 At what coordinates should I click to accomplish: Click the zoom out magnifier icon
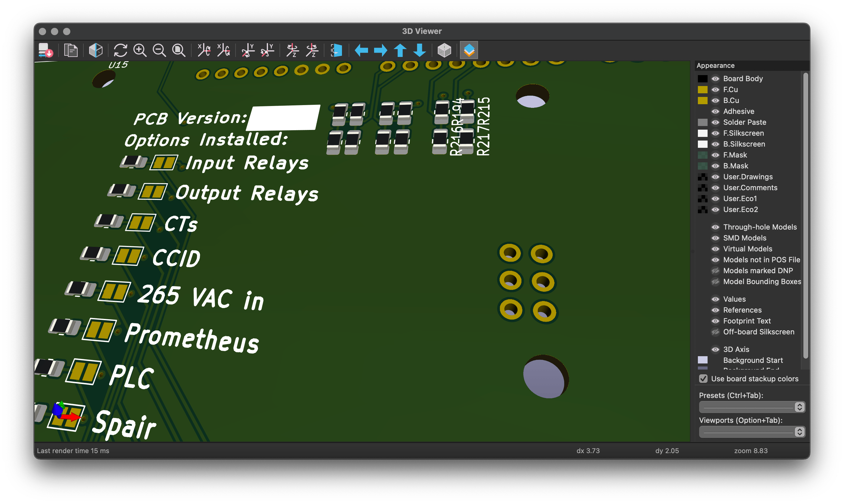159,50
